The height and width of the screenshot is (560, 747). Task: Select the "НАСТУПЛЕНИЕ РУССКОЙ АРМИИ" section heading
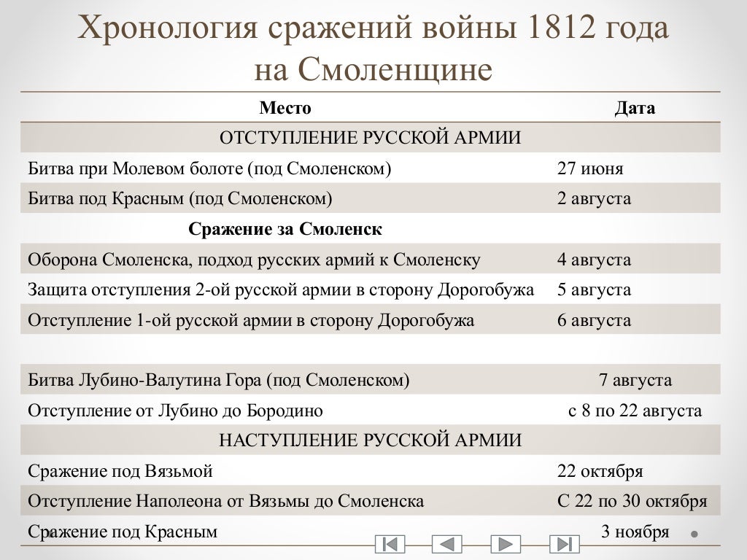point(371,440)
